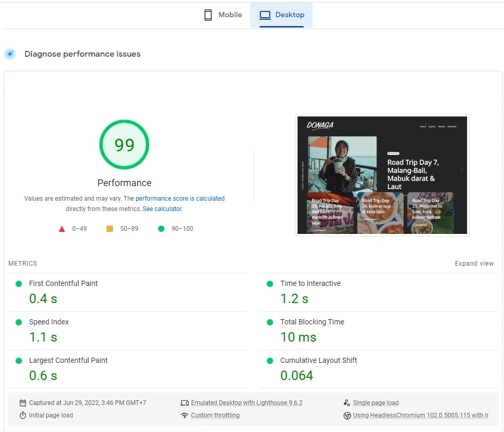Click the orange square 50–89 legend icon
The width and height of the screenshot is (504, 432).
point(110,229)
